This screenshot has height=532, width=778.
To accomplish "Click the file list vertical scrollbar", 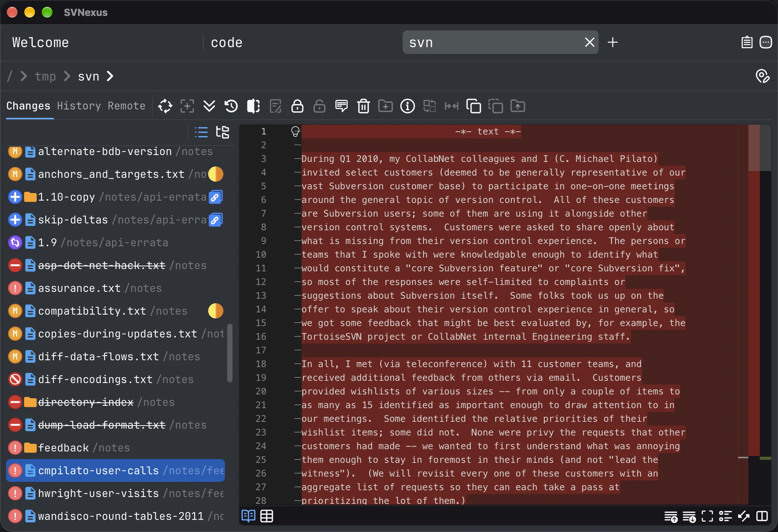I will [x=229, y=353].
